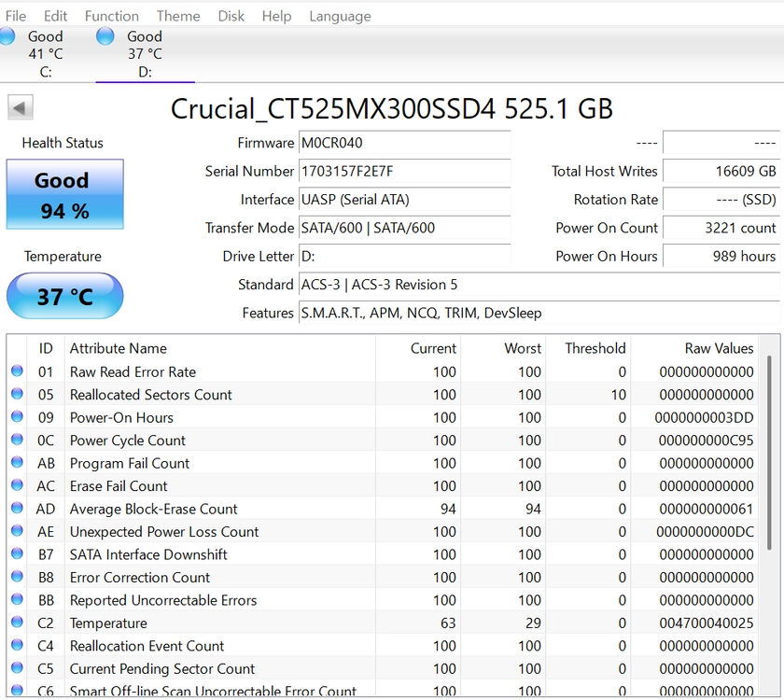Select the Reported Uncorrectable Errors row

pyautogui.click(x=383, y=600)
